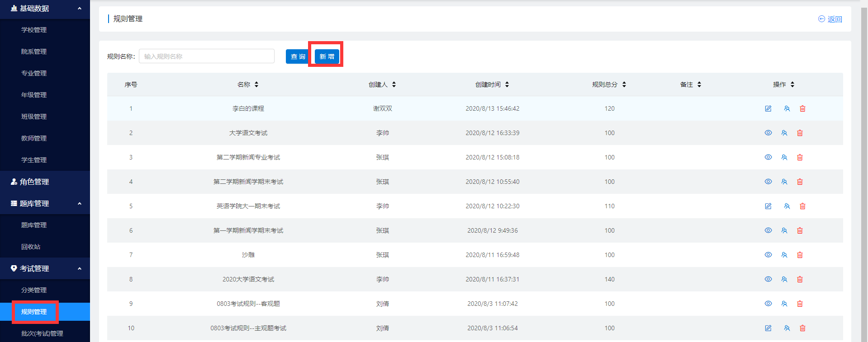Screen dimensions: 868x342
Task: Collapse the 题库管理 sidebar section
Action: click(x=80, y=203)
